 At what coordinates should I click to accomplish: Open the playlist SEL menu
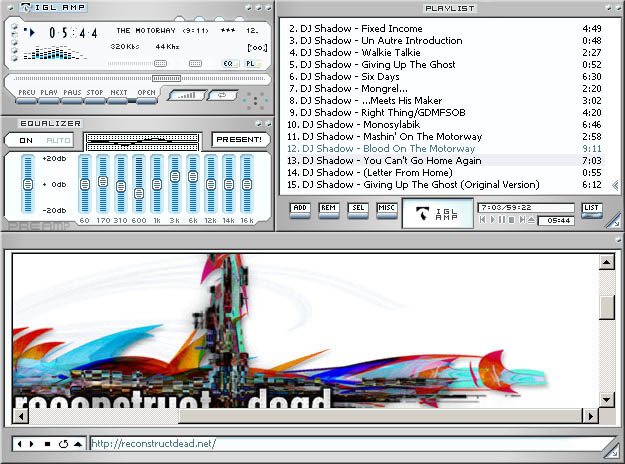pos(358,210)
